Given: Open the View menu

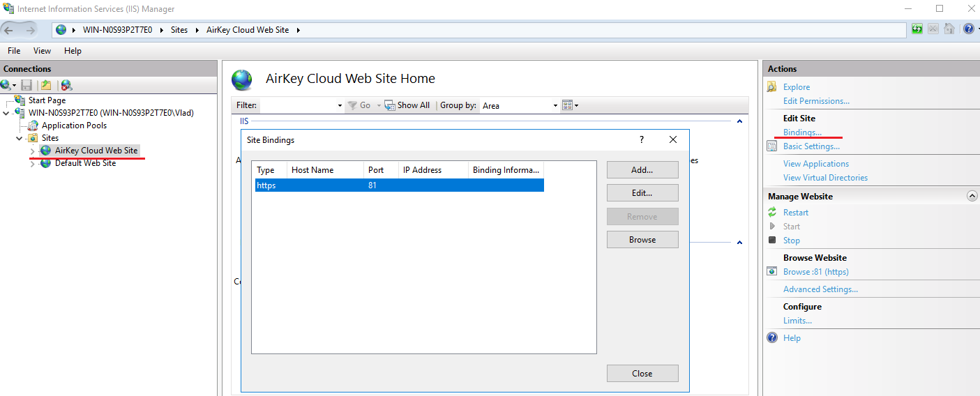Looking at the screenshot, I should click(x=42, y=51).
